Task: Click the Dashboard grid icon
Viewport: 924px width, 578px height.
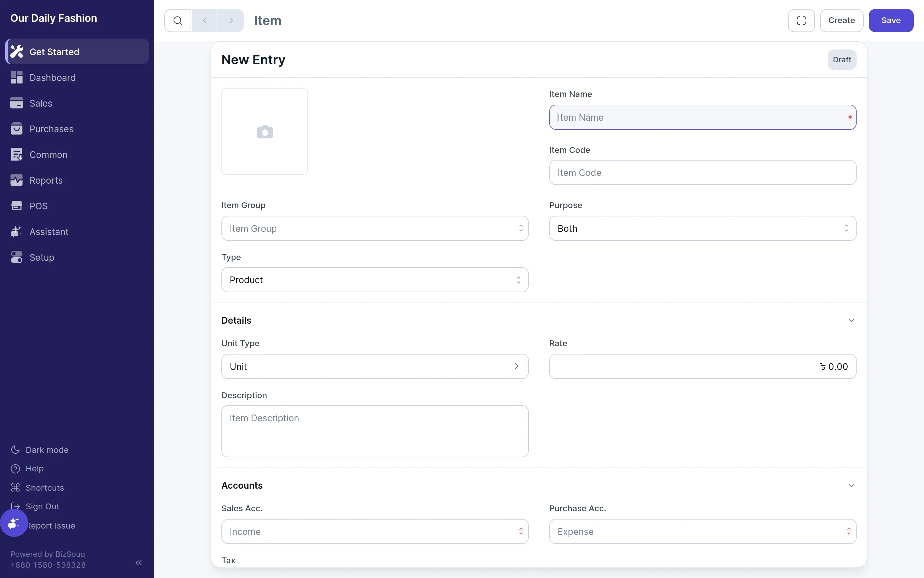Action: pyautogui.click(x=16, y=77)
